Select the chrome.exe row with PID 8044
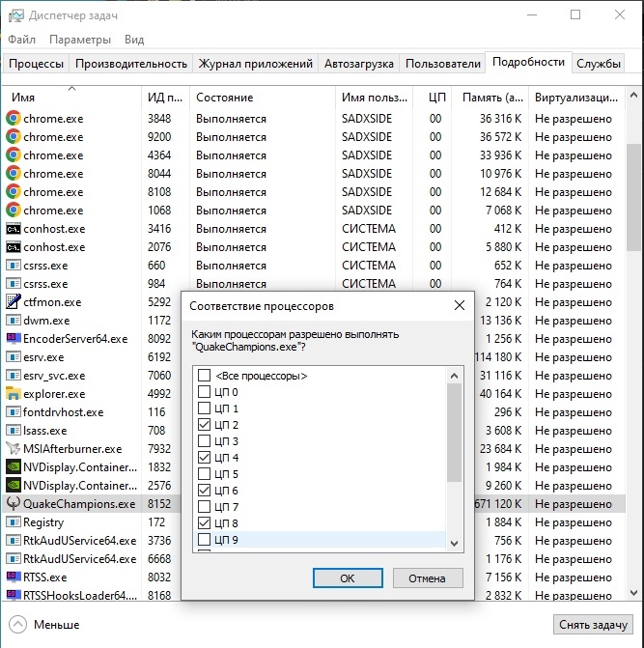 (314, 174)
